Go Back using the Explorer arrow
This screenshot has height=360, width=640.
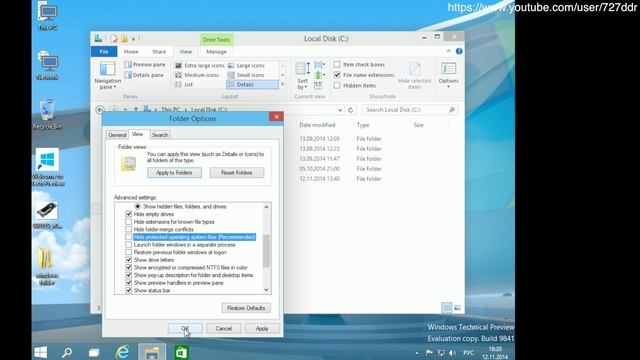tap(100, 110)
